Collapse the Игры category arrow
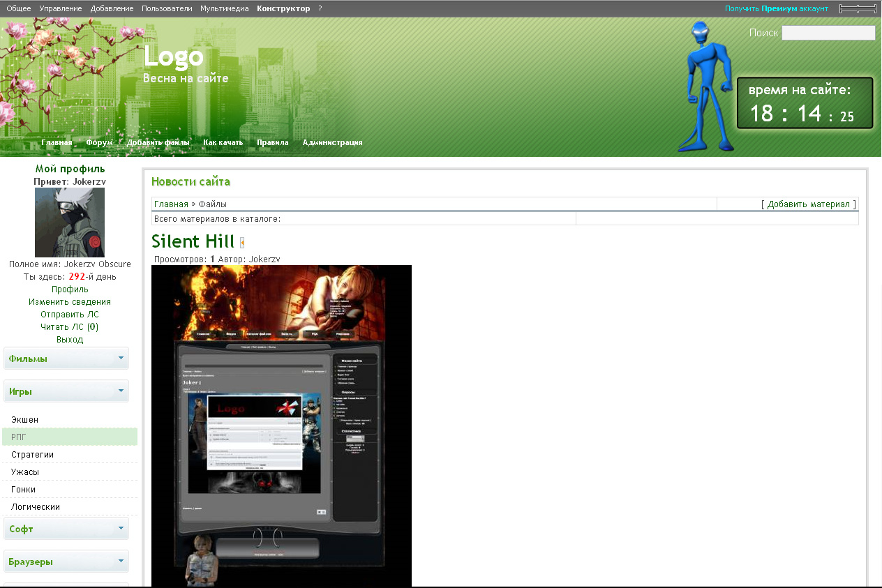The height and width of the screenshot is (588, 882). click(x=121, y=391)
